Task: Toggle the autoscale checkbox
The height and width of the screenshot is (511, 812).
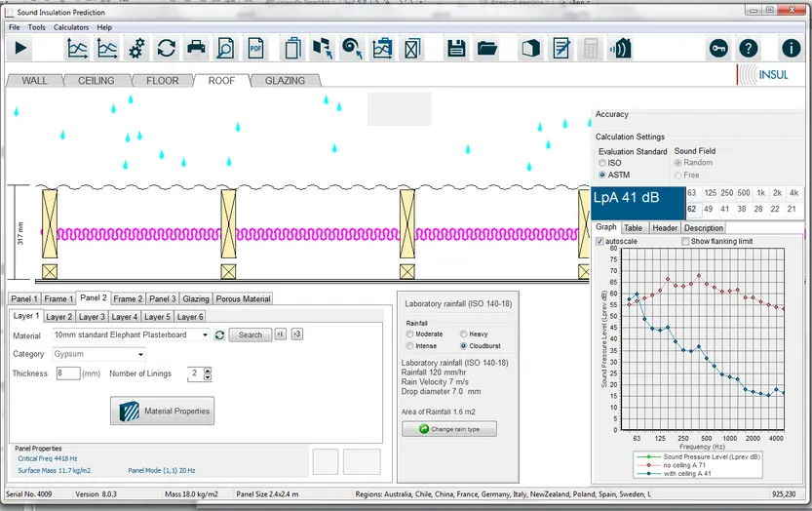Action: point(599,241)
